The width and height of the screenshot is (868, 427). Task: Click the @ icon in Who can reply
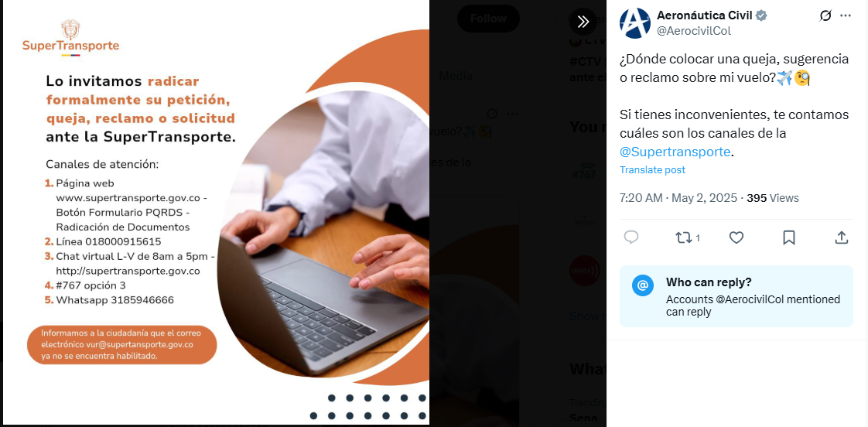643,285
